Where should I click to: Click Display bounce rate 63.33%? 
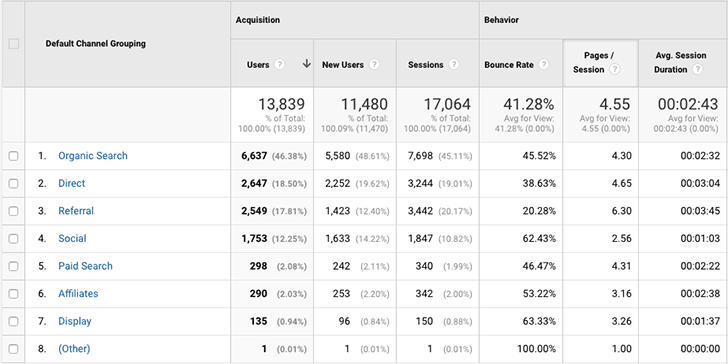[x=539, y=321]
